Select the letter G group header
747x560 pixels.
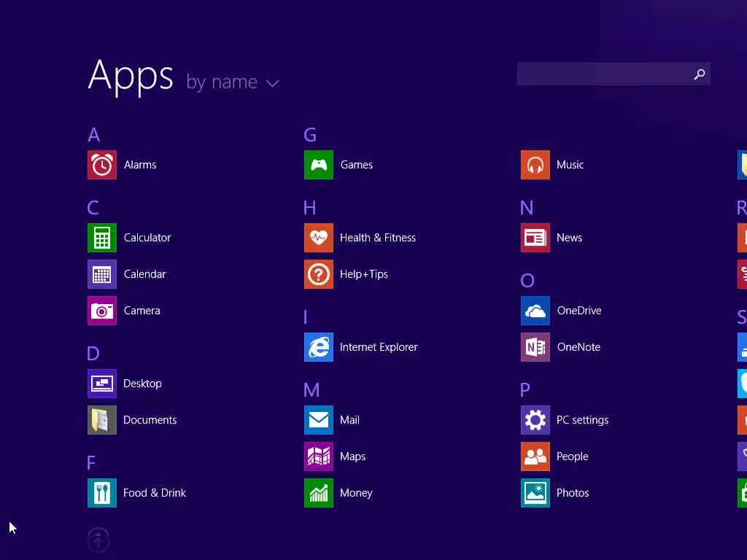click(310, 135)
